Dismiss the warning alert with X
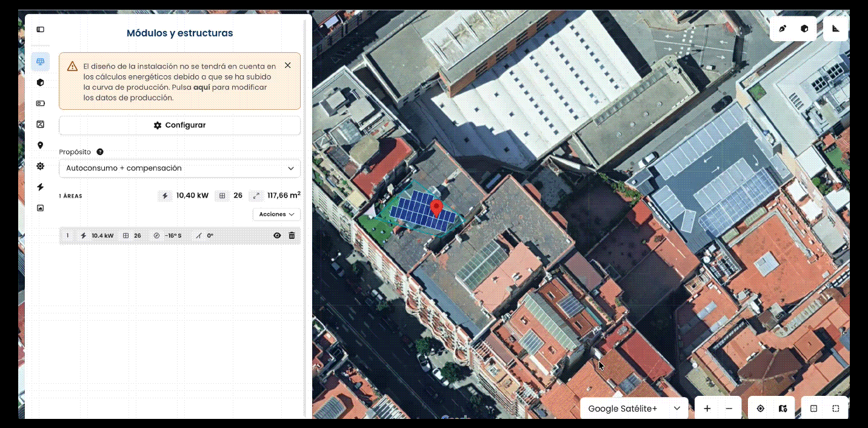This screenshot has width=868, height=428. (x=287, y=65)
